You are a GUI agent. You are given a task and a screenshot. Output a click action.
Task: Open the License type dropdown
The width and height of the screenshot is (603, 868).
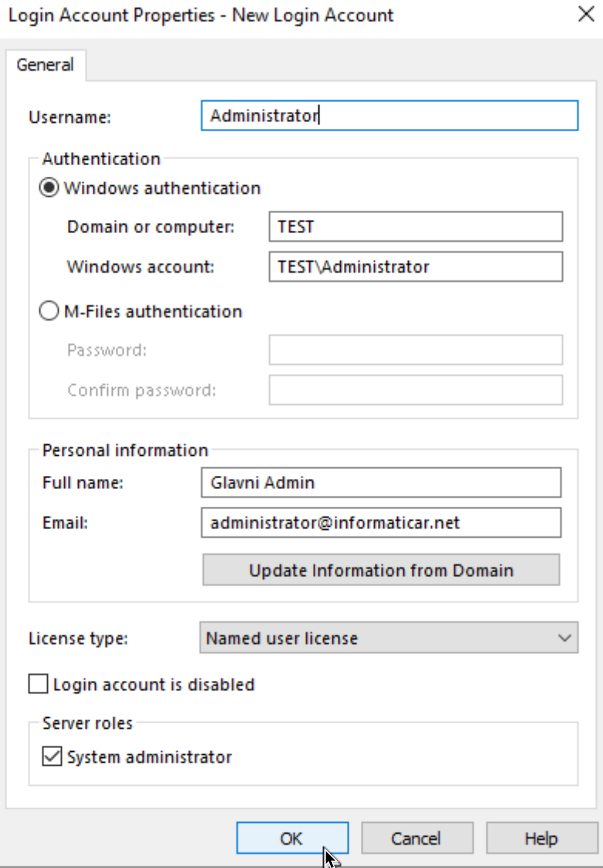click(389, 638)
